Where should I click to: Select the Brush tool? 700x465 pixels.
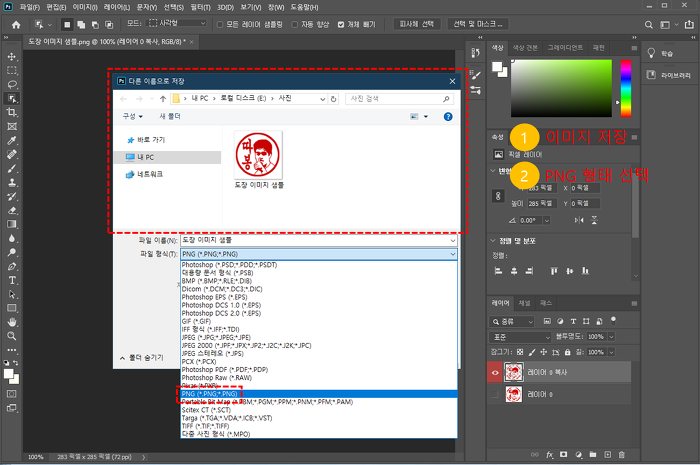(x=12, y=169)
